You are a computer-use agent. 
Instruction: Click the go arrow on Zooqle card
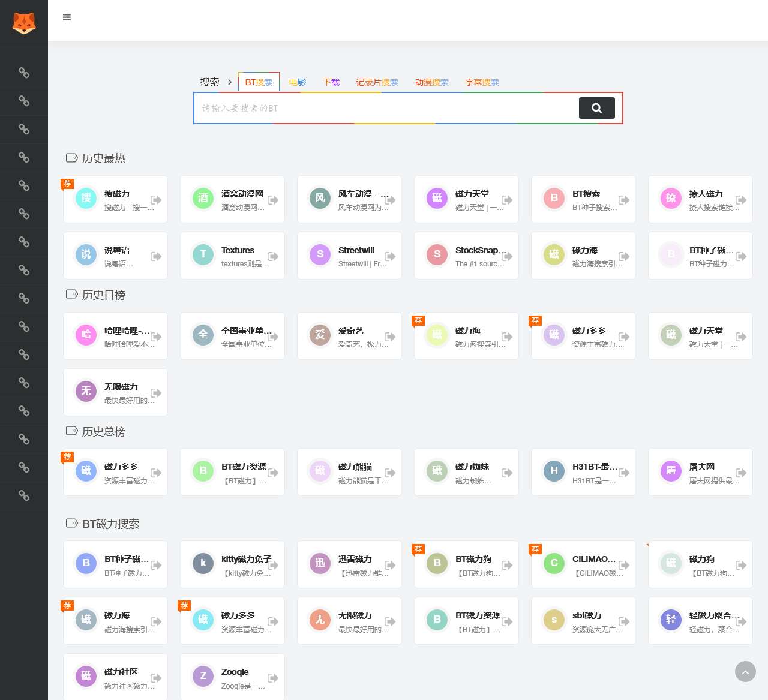tap(273, 678)
